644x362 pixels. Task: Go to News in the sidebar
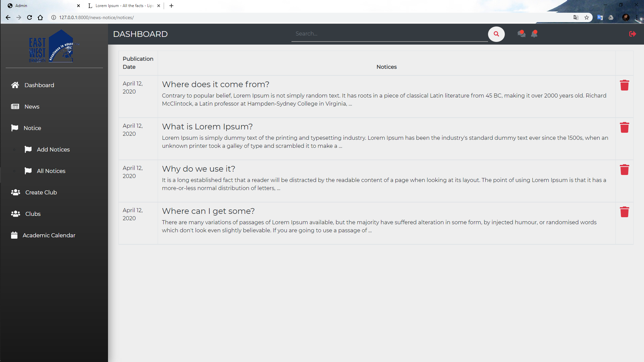[x=32, y=107]
